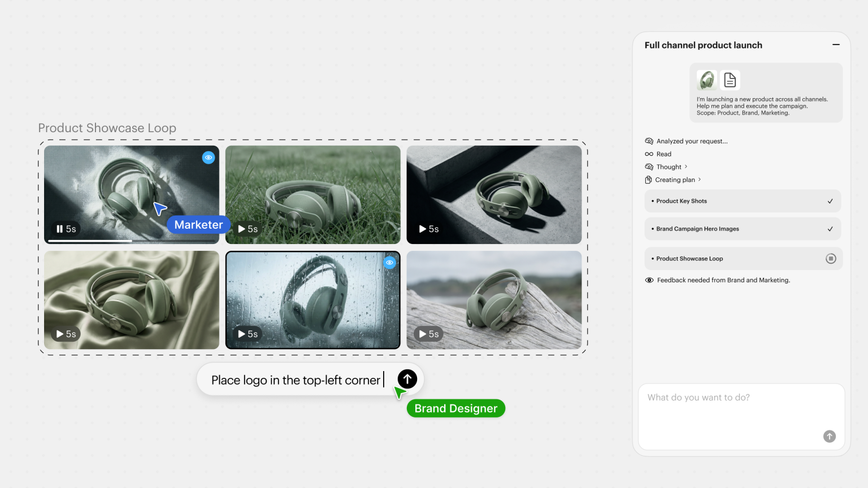This screenshot has height=488, width=868.
Task: Toggle the eye overlay on the rainy window video
Action: click(x=389, y=263)
